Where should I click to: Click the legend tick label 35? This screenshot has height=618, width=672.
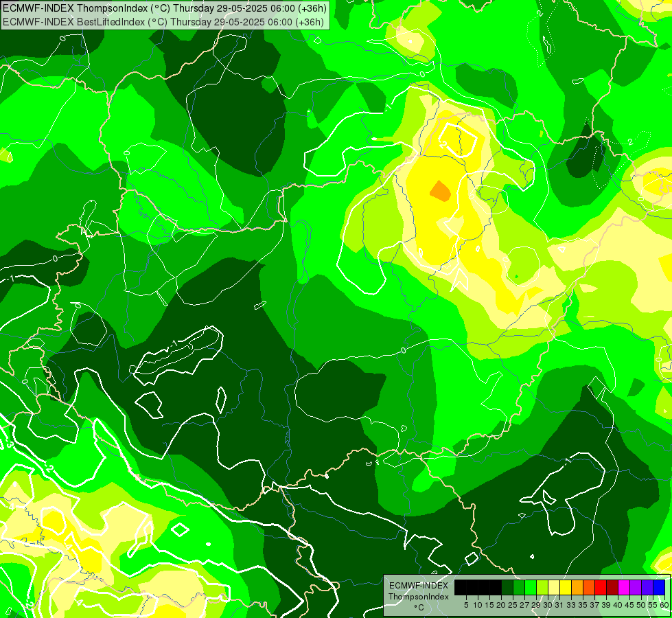[583, 605]
